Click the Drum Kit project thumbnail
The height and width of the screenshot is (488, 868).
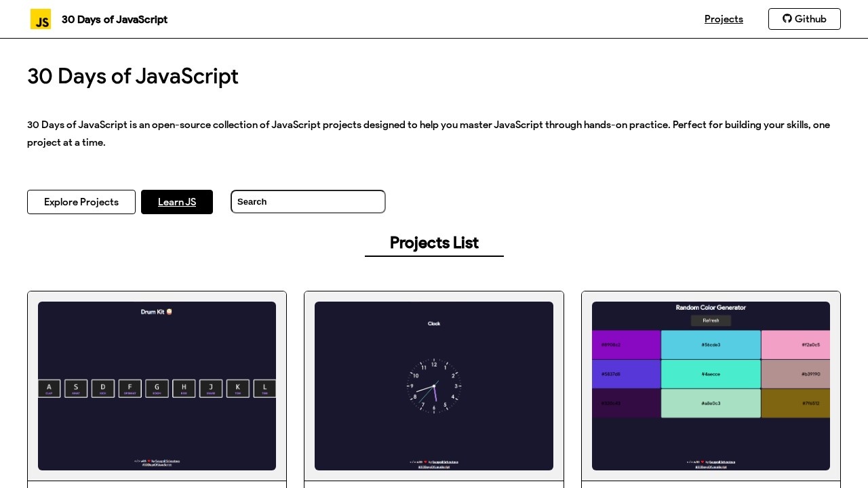tap(157, 386)
